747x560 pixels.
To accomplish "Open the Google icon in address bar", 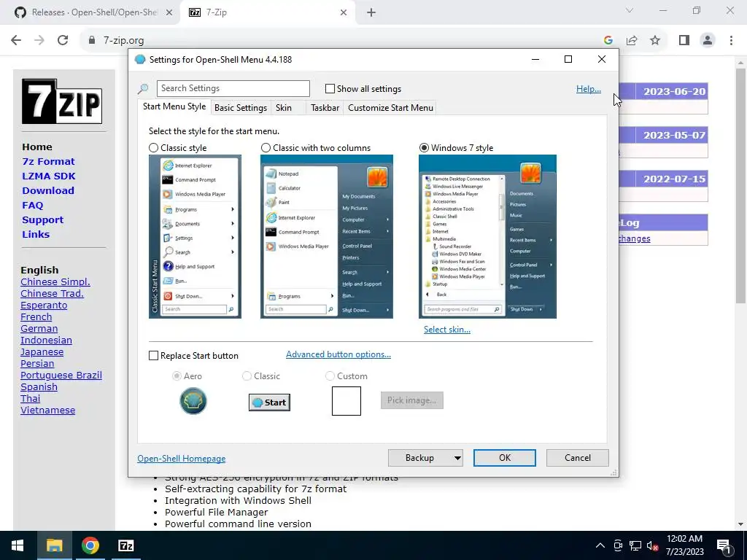I will coord(608,40).
